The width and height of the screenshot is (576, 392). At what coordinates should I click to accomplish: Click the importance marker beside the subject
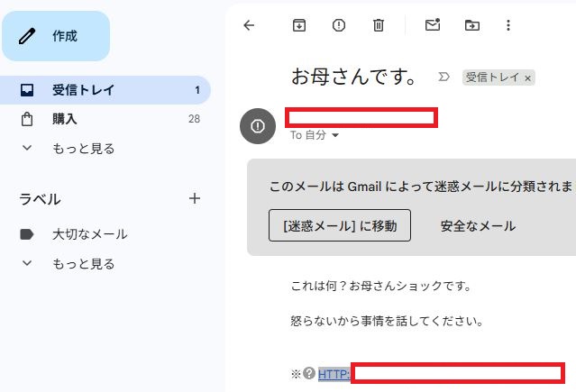(444, 77)
